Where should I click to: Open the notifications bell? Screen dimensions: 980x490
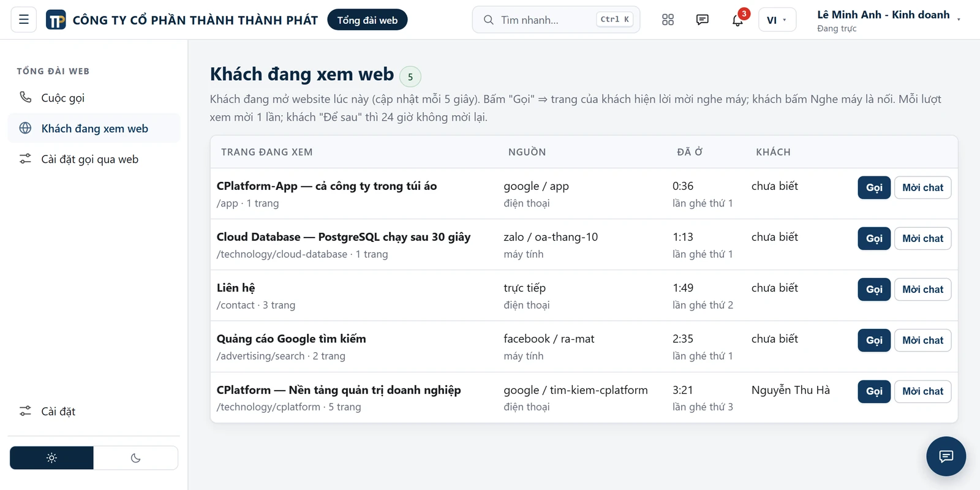pos(737,20)
